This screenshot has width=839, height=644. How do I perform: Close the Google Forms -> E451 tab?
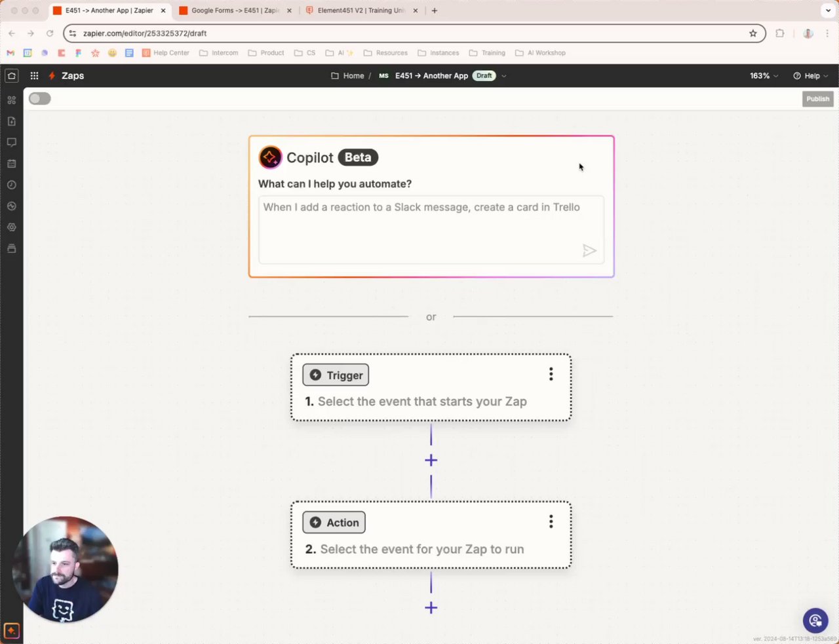pyautogui.click(x=289, y=10)
